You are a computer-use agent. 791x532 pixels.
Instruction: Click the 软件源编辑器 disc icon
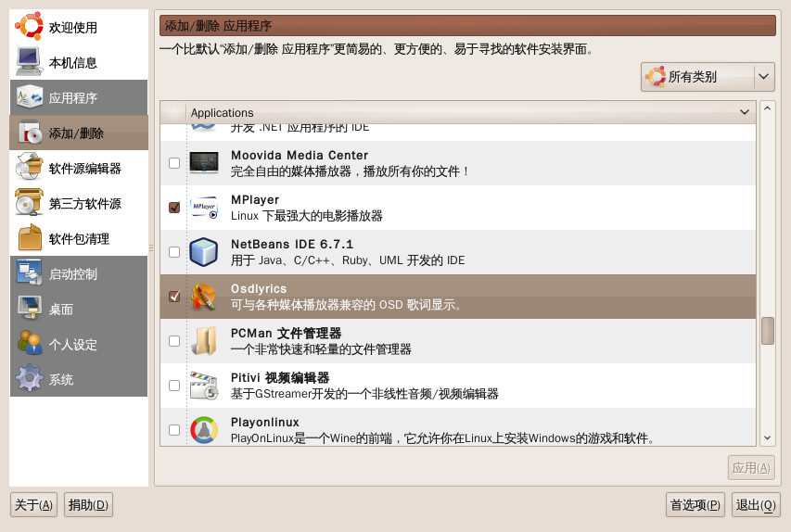30,168
